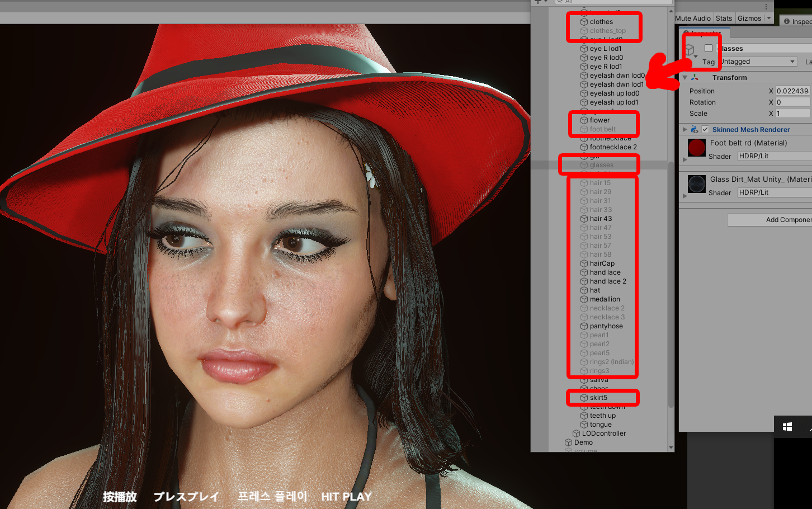812x509 pixels.
Task: Expand the Foot belt rd material arrow
Action: 684,159
